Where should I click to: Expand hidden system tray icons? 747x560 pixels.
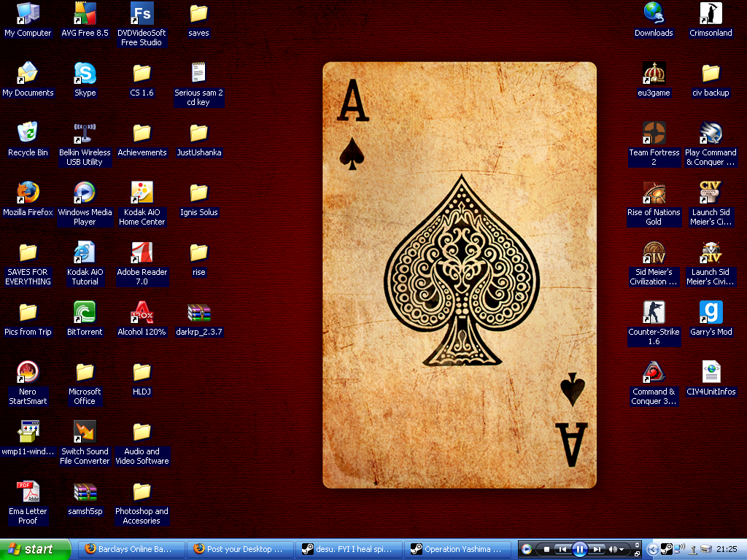tap(652, 549)
